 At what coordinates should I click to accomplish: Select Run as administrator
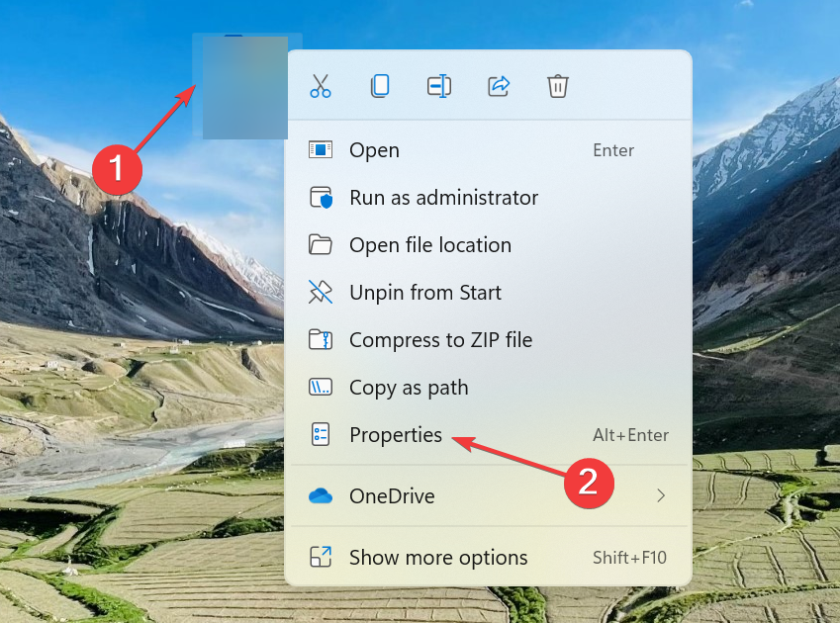click(489, 198)
